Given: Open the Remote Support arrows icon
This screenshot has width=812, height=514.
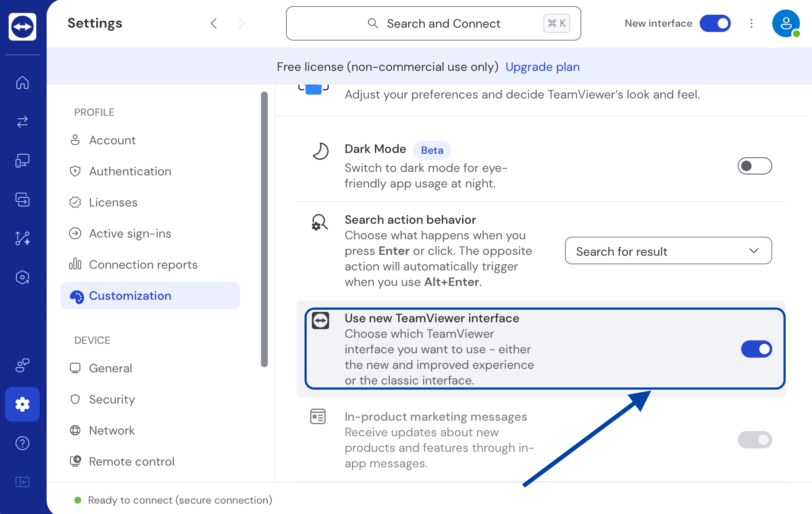Looking at the screenshot, I should click(x=22, y=121).
